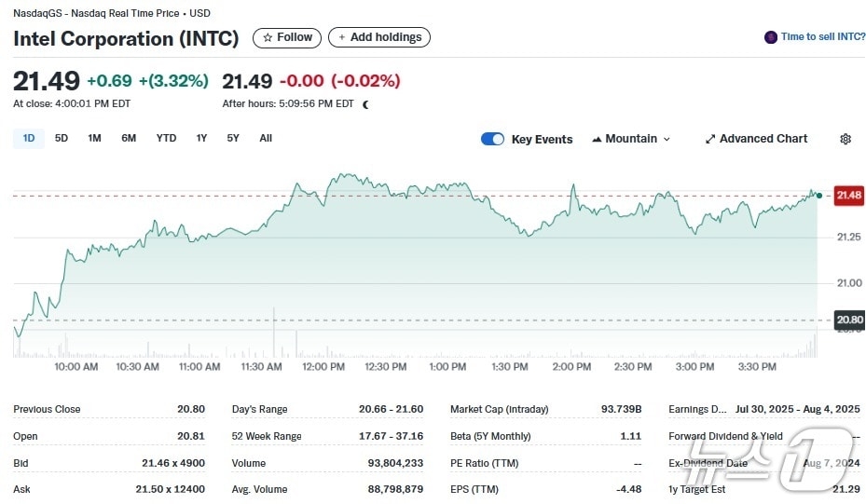Image resolution: width=866 pixels, height=504 pixels.
Task: Switch chart to the All range
Action: tap(266, 138)
